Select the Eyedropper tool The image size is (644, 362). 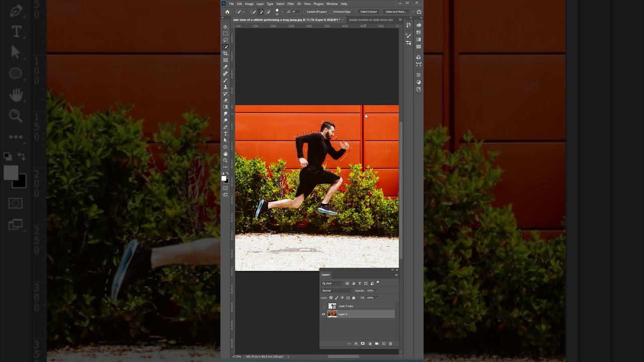[225, 67]
